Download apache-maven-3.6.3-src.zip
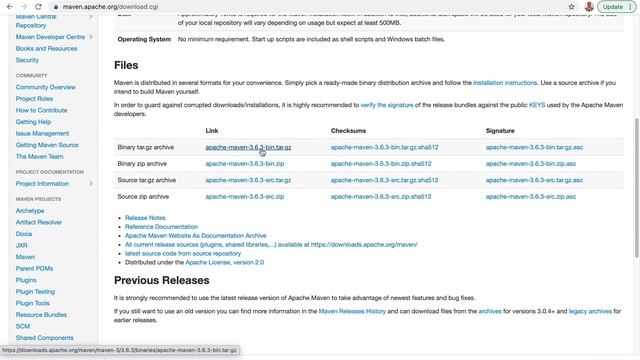The width and height of the screenshot is (640, 360). (x=245, y=196)
